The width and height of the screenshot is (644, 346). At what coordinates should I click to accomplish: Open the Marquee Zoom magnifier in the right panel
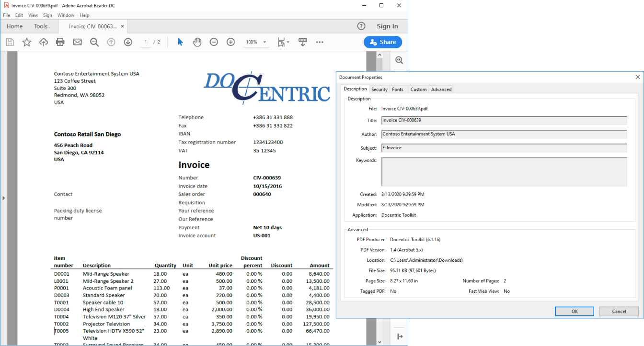pos(399,60)
